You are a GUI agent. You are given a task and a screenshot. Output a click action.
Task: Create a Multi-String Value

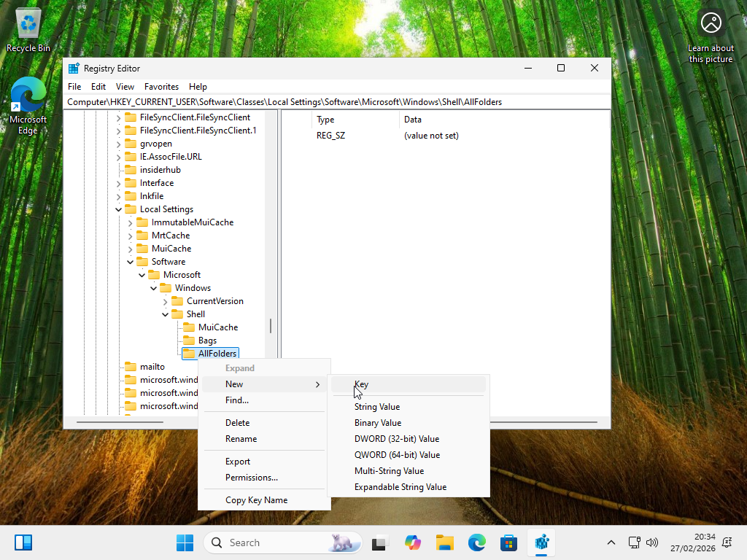409,471
